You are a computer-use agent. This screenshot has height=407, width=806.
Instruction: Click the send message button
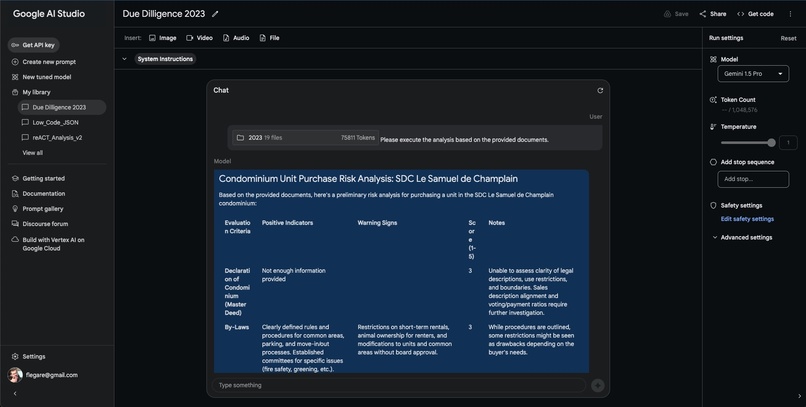(x=597, y=385)
